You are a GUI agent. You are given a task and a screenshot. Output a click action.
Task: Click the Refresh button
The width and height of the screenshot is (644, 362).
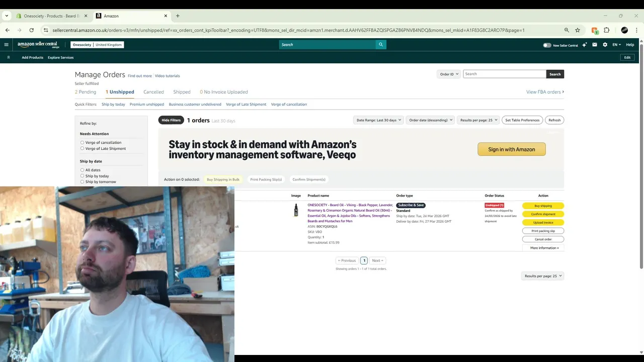click(x=554, y=120)
